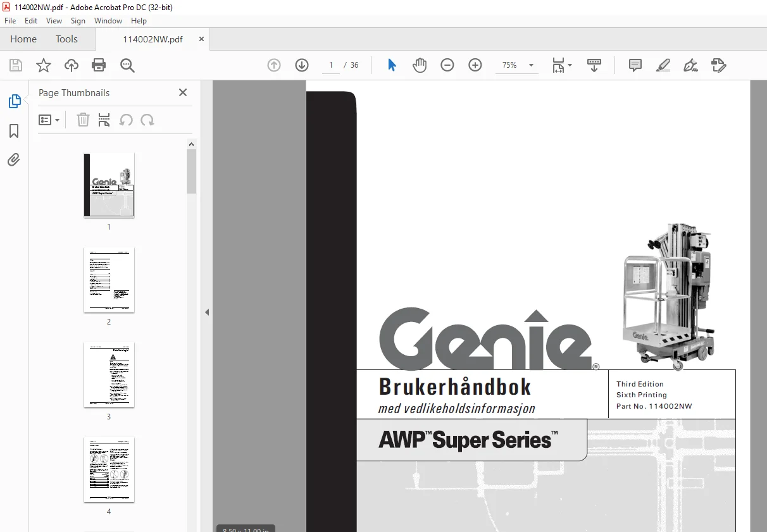Open the Window menu
This screenshot has width=767, height=532.
(108, 21)
